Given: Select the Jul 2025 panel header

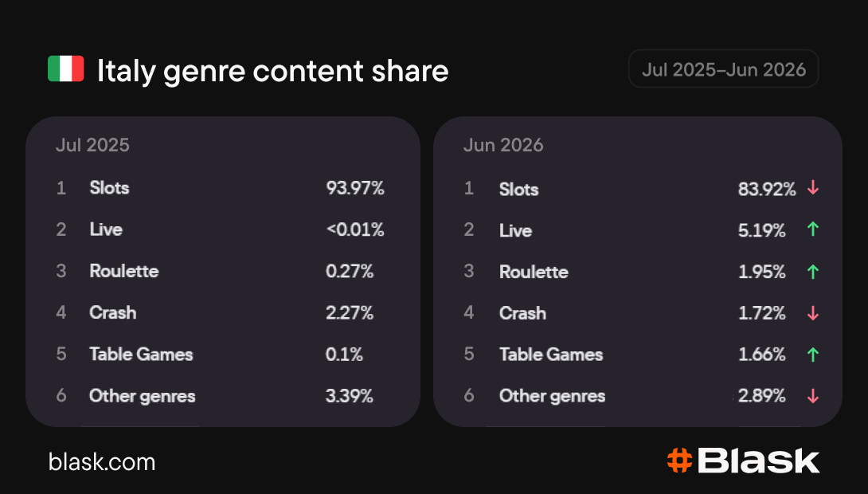Looking at the screenshot, I should (x=92, y=145).
